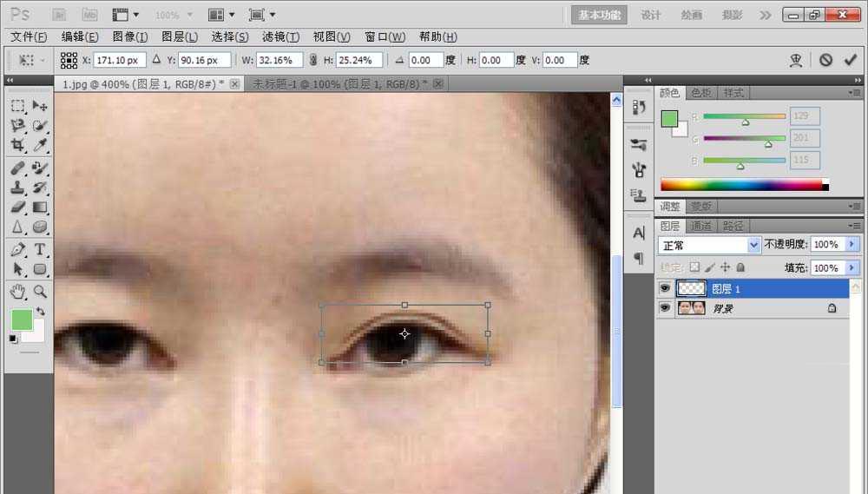Open the Color panel options menu

coord(855,93)
